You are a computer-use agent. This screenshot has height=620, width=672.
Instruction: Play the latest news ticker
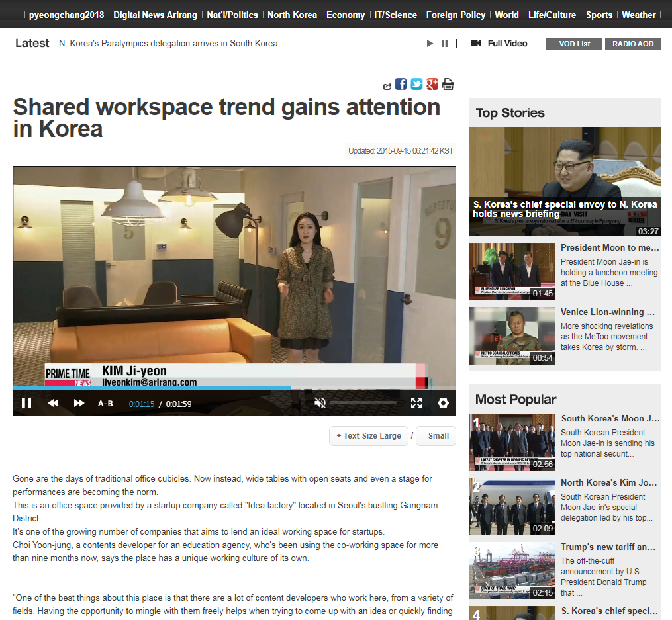(430, 43)
